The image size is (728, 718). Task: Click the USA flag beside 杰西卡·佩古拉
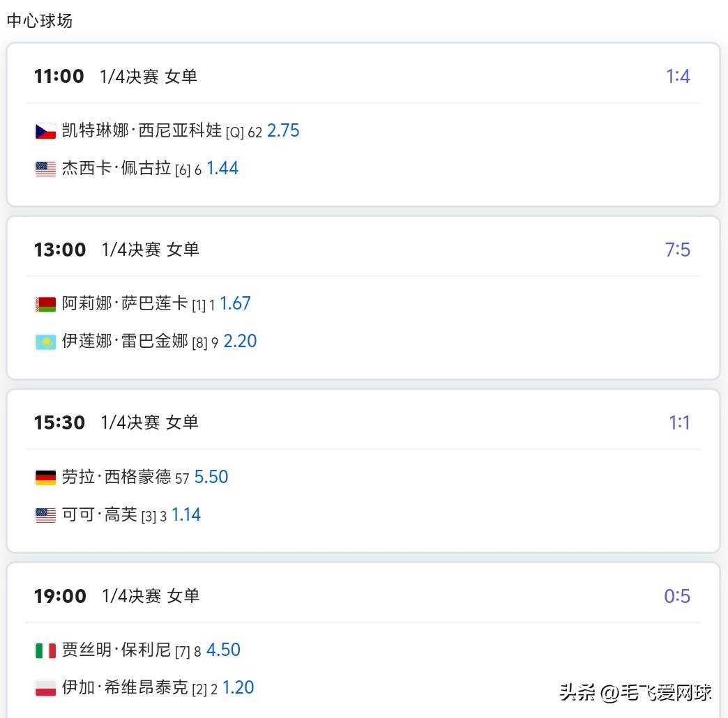coord(46,169)
